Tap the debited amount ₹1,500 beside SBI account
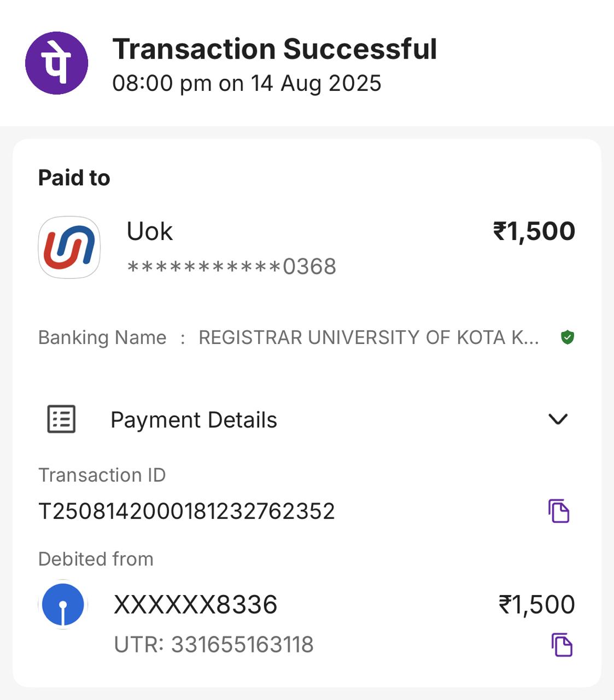This screenshot has height=700, width=614. [x=536, y=605]
